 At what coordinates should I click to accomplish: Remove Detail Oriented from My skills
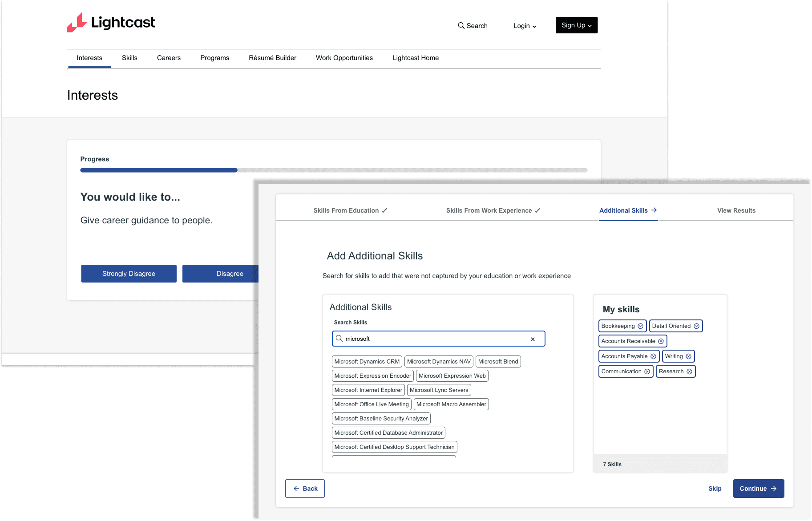point(696,326)
